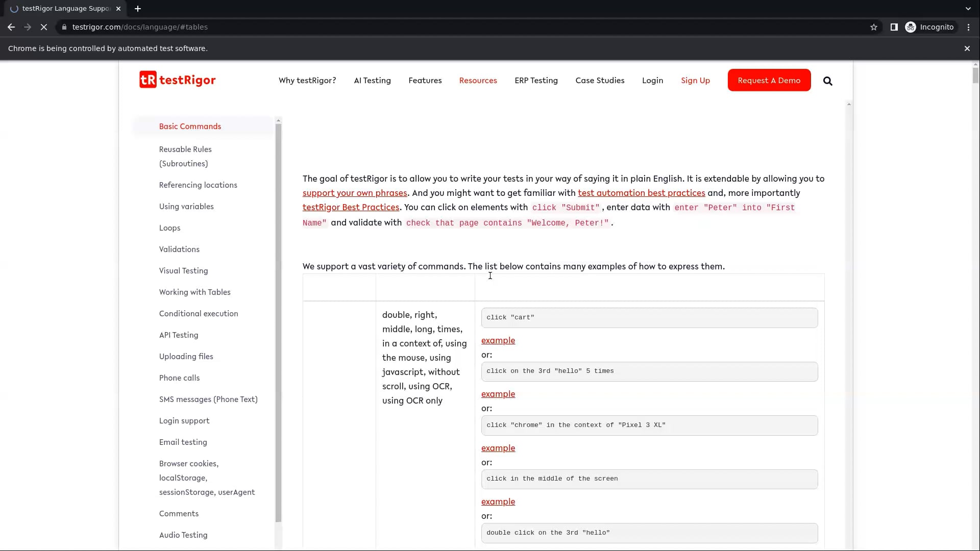Image resolution: width=980 pixels, height=551 pixels.
Task: Open Chrome three-dot menu
Action: [968, 27]
